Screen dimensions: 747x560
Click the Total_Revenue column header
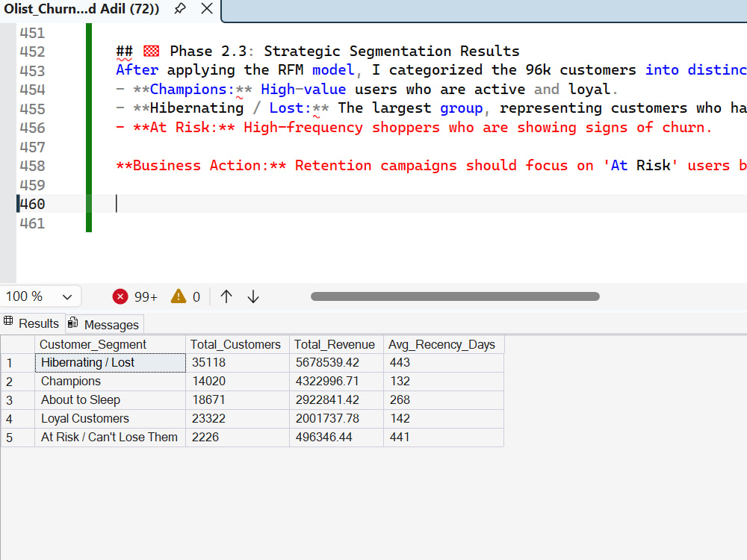[336, 344]
